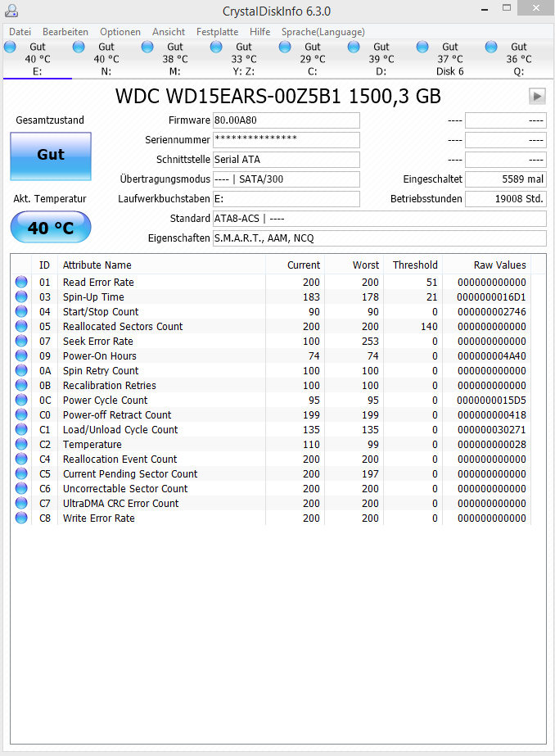Image resolution: width=555 pixels, height=756 pixels.
Task: Select the Write Error Rate attribute name
Action: [x=99, y=518]
